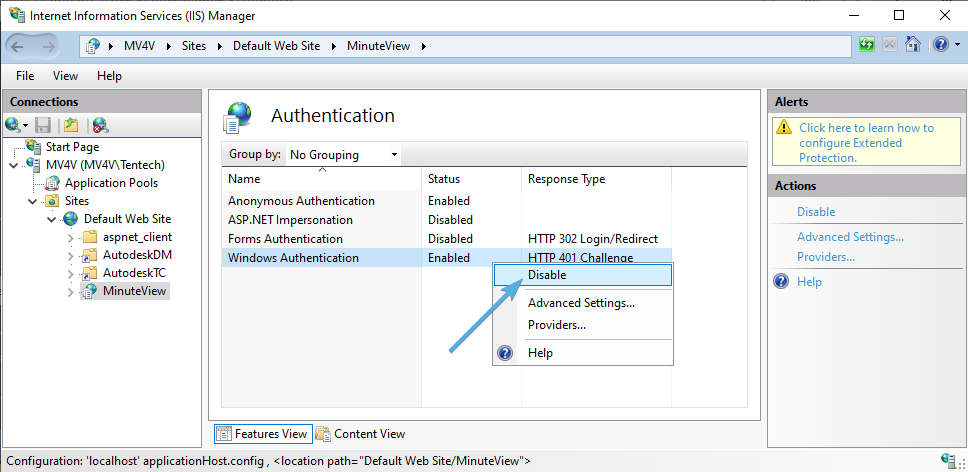Click the Default Web Site globe icon
This screenshot has height=472, width=968.
click(71, 218)
